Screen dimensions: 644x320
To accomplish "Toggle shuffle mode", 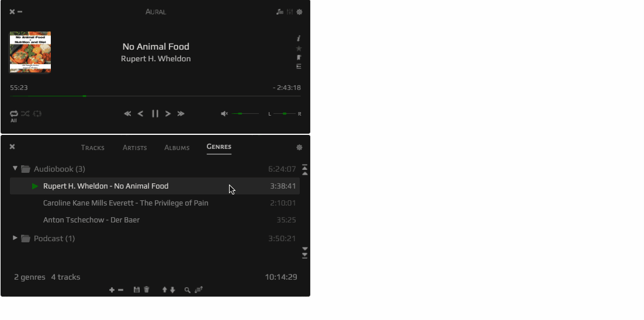I will (x=25, y=114).
